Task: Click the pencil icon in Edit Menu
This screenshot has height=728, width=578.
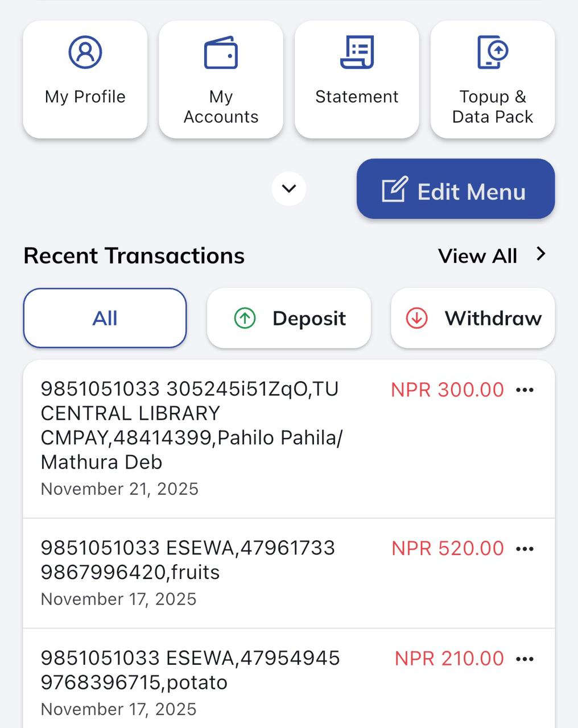Action: pyautogui.click(x=394, y=190)
